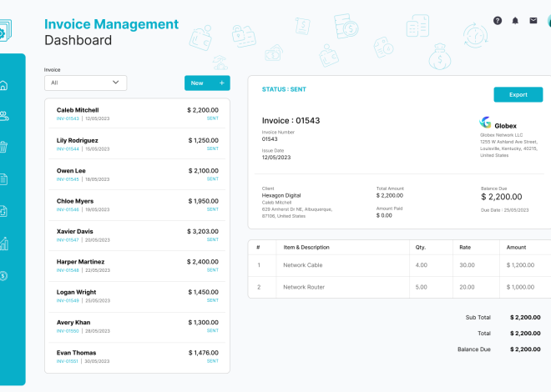Click the Invoice : 01543 heading

point(291,120)
